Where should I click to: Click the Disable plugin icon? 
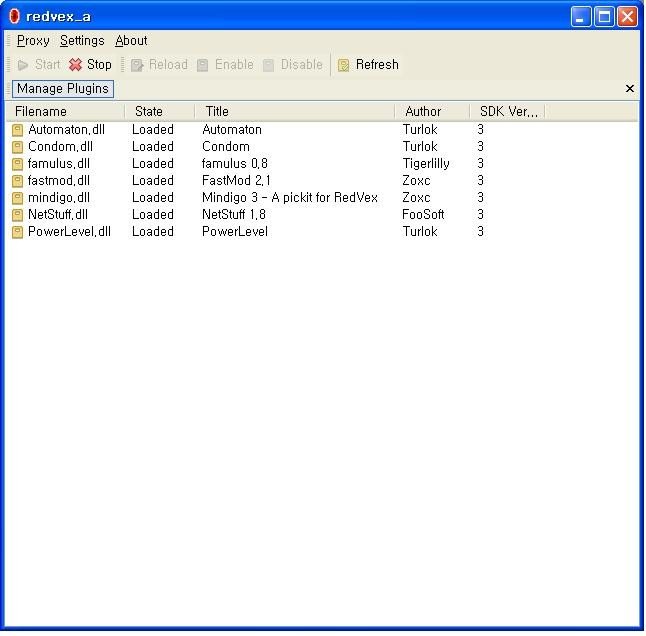[x=268, y=65]
